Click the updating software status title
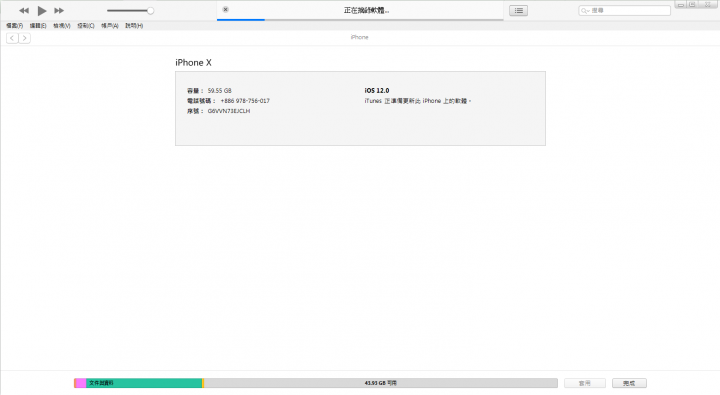The height and width of the screenshot is (395, 720). [x=366, y=10]
